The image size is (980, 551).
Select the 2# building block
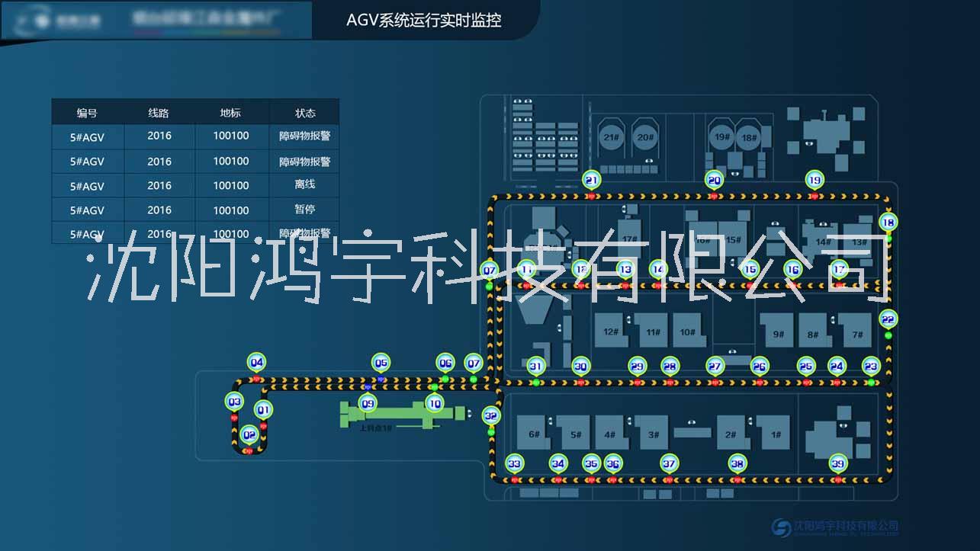tap(732, 432)
